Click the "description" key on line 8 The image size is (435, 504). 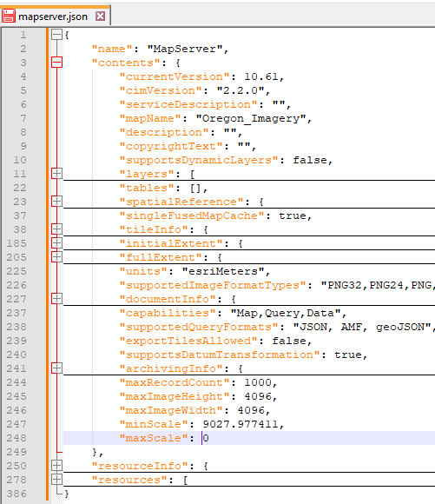coord(164,132)
